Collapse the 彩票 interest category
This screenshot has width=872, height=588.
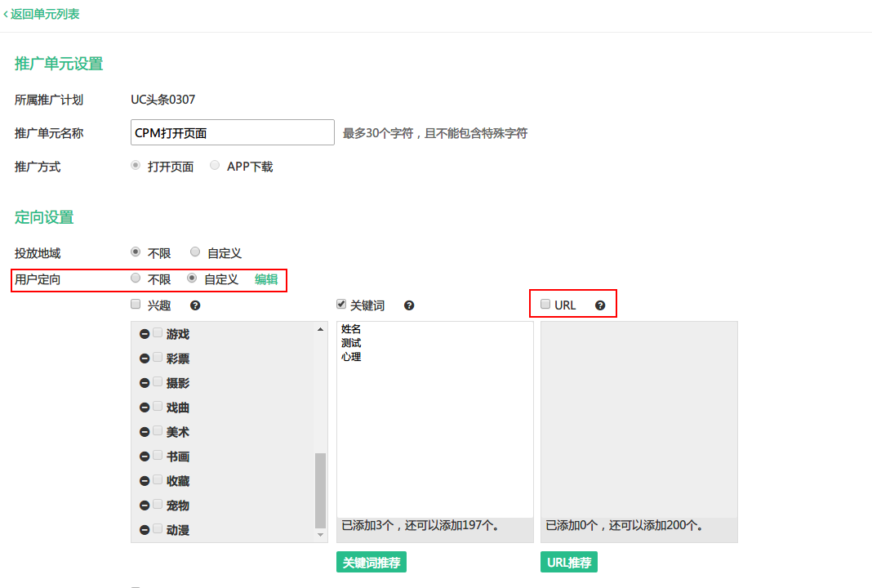click(145, 359)
